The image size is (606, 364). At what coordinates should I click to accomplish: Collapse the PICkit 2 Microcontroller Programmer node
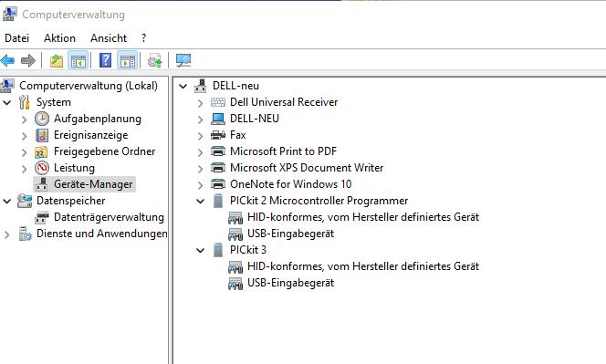click(200, 202)
